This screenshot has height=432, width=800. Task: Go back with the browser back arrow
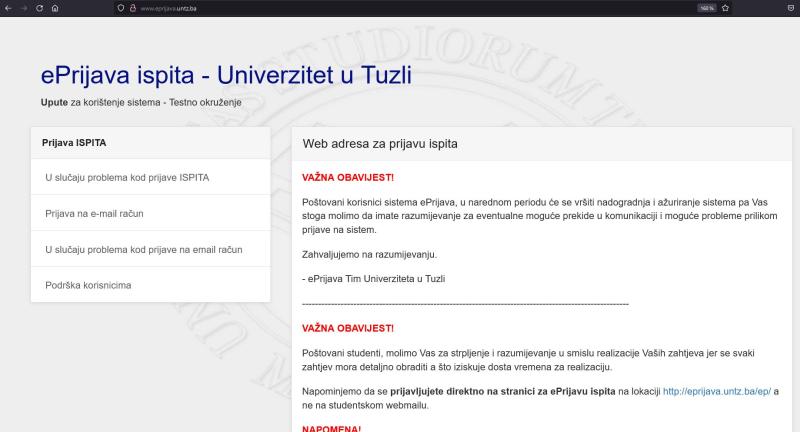point(8,8)
